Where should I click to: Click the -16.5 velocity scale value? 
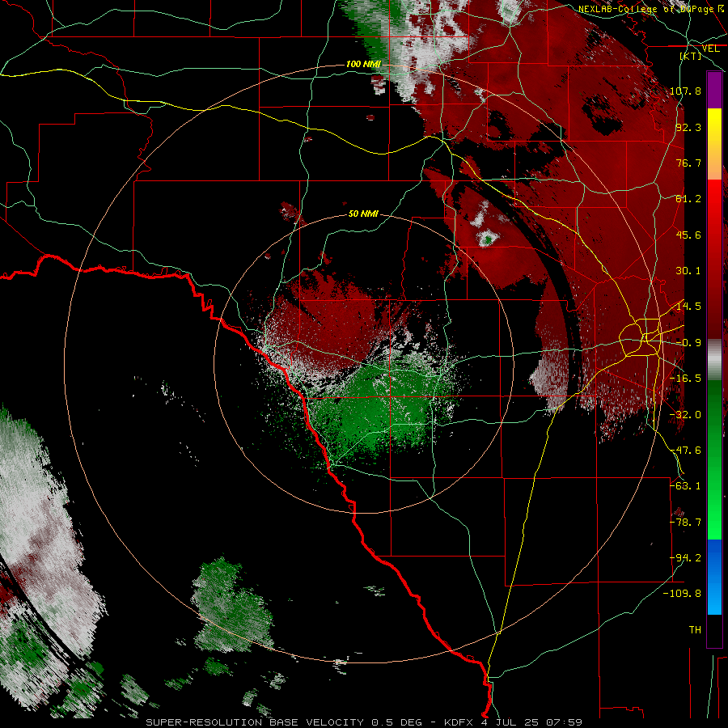(685, 379)
